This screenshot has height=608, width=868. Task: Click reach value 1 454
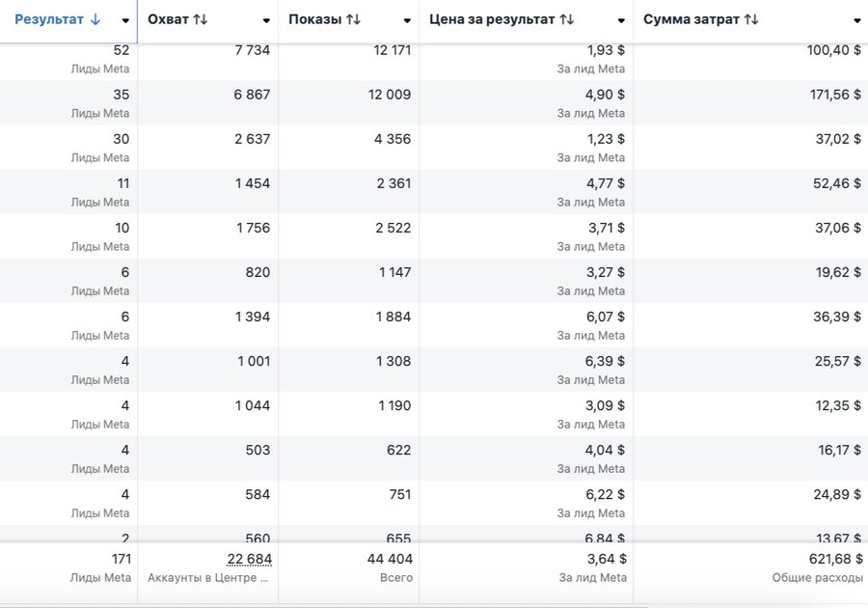[253, 183]
